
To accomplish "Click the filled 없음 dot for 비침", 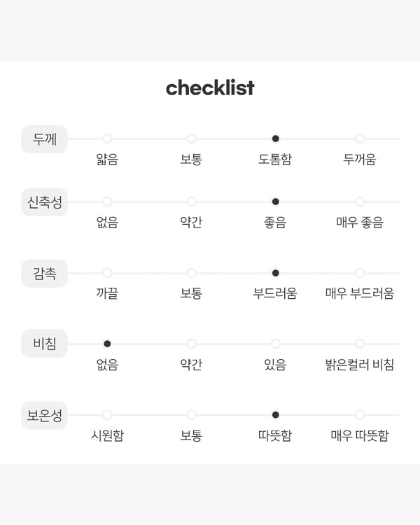I will [107, 344].
